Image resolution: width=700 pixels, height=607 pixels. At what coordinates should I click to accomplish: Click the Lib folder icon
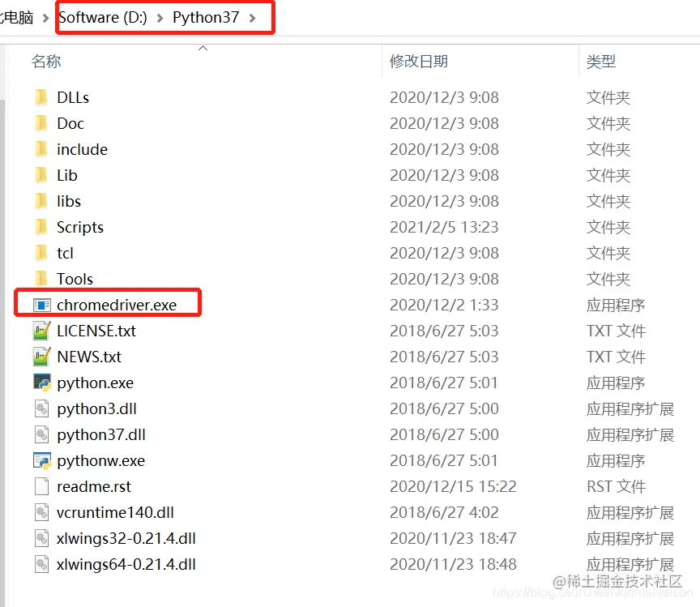(41, 174)
